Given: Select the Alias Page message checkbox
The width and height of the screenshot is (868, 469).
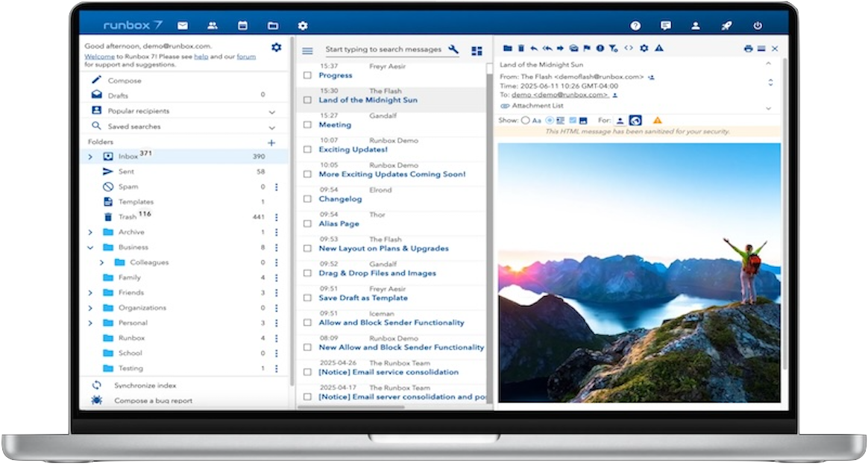Looking at the screenshot, I should click(x=307, y=224).
